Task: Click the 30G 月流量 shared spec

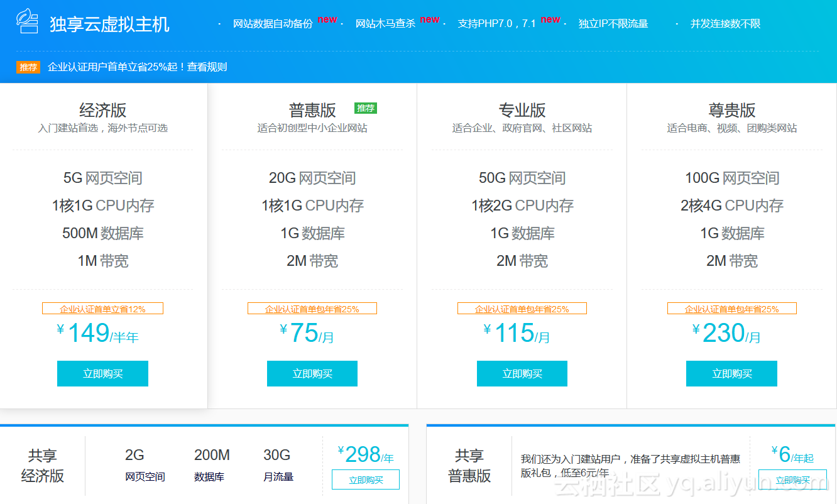Action: pos(278,465)
